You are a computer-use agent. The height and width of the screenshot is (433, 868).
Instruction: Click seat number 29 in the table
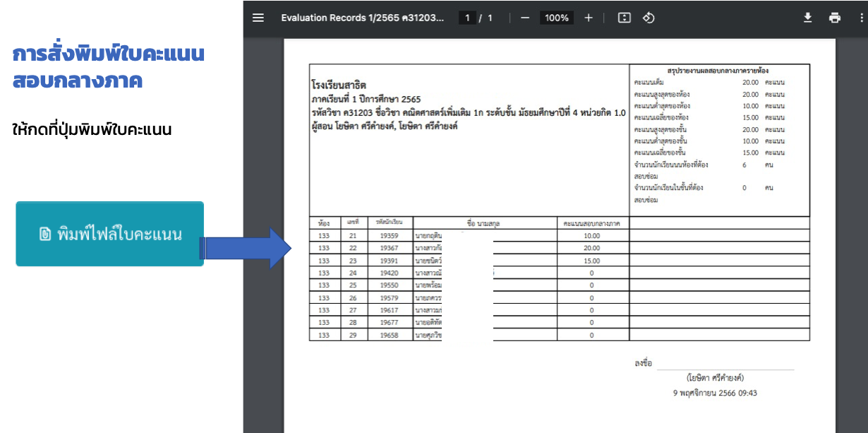353,335
